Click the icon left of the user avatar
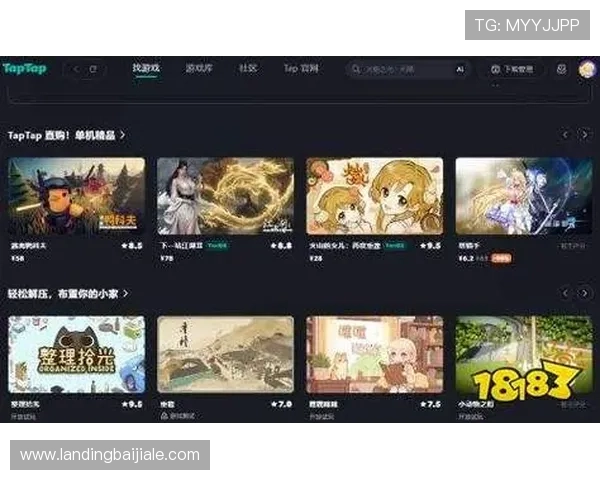 tap(561, 69)
